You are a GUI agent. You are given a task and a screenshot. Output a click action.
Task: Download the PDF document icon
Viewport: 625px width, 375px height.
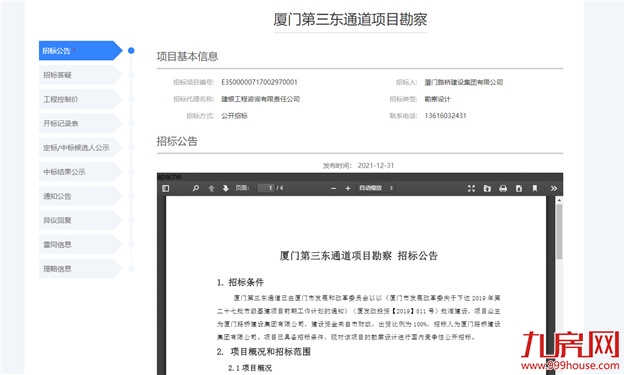point(519,188)
